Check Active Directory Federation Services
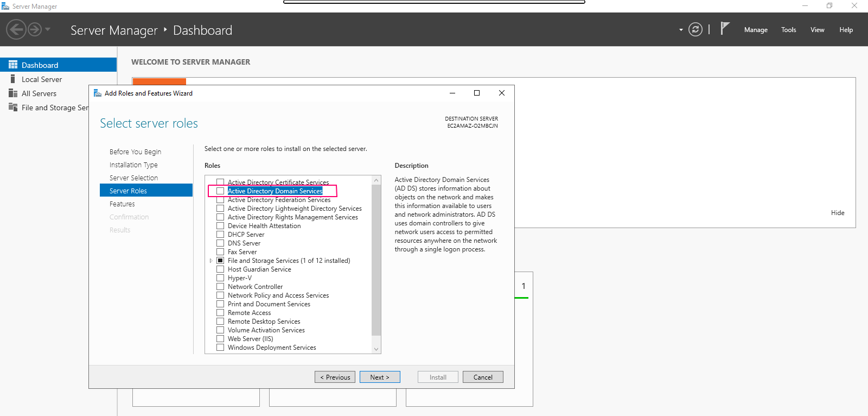 coord(220,200)
